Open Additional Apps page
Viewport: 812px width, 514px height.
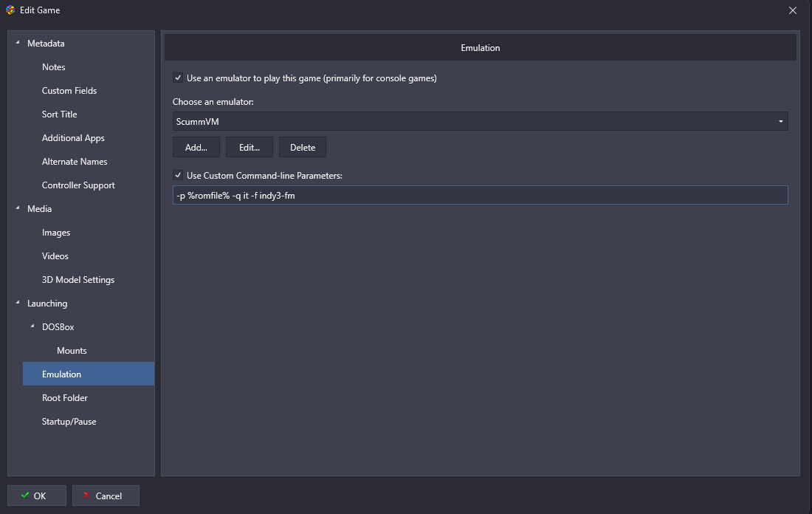(73, 138)
